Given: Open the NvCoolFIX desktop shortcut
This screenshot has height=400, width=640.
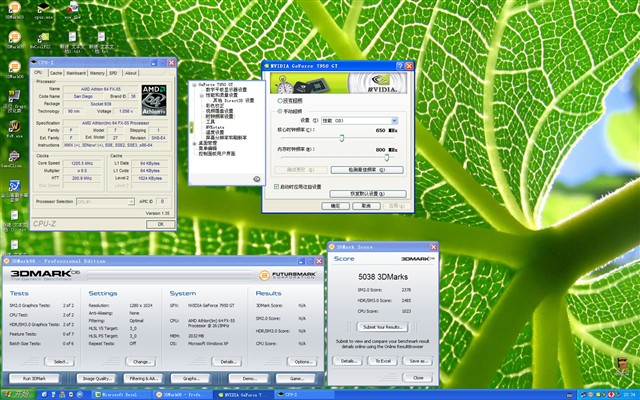Looking at the screenshot, I should [42, 40].
